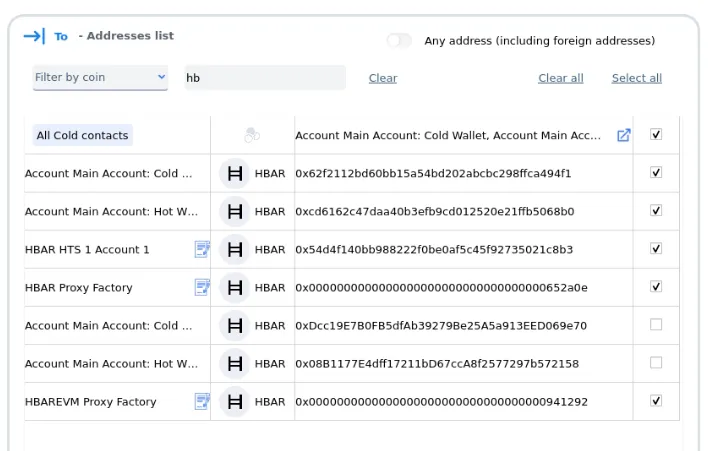Click HBAR coin icon in 0xcd6162c4 address row
The image size is (722, 451).
pos(235,211)
